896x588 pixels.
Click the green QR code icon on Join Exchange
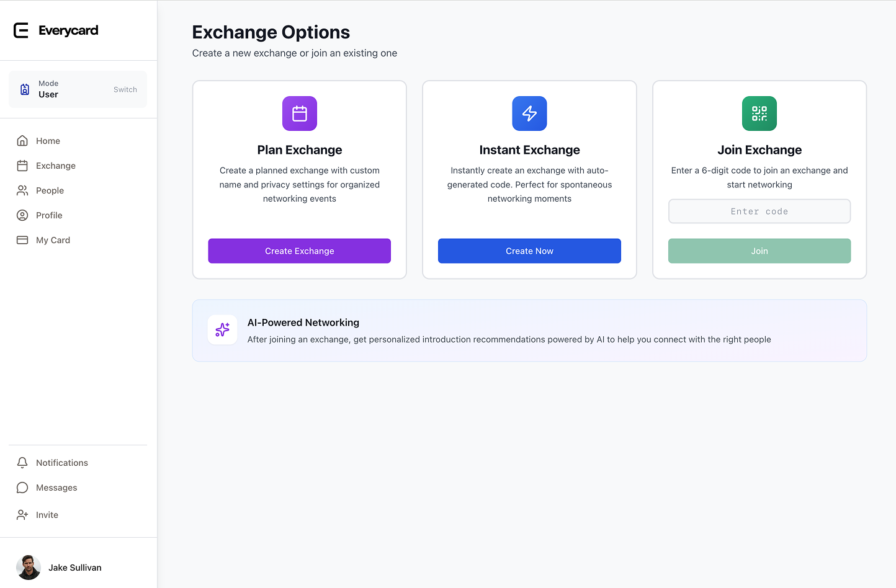tap(759, 114)
